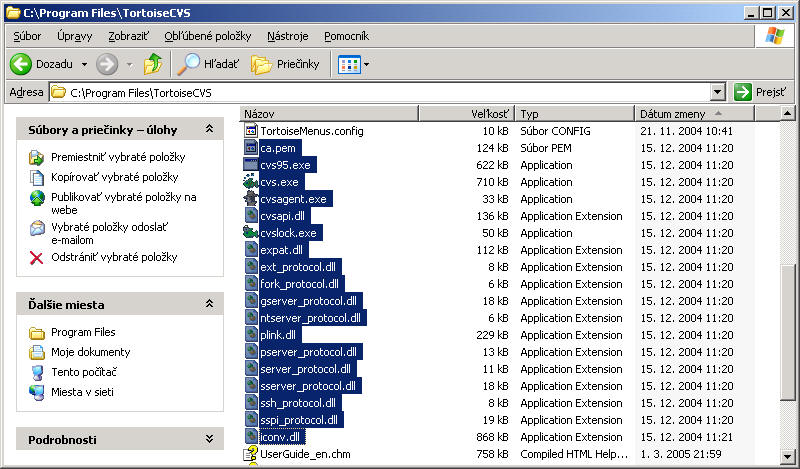Image resolution: width=800 pixels, height=469 pixels.
Task: Open the Program Files link
Action: point(83,332)
